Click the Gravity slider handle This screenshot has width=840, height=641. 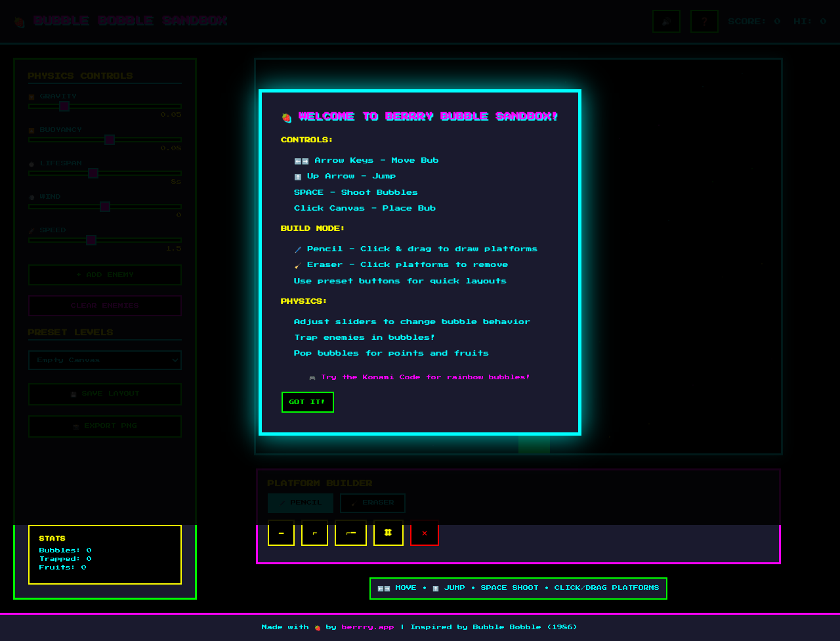coord(64,106)
